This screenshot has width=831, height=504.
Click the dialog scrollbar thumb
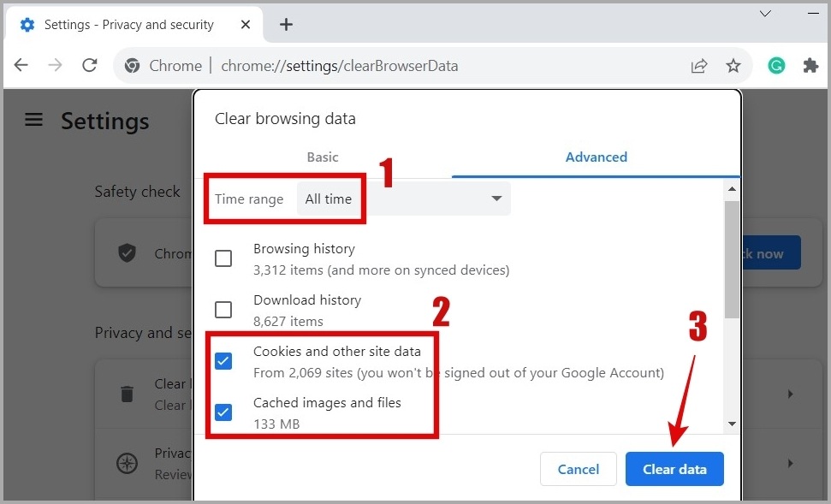coord(732,259)
